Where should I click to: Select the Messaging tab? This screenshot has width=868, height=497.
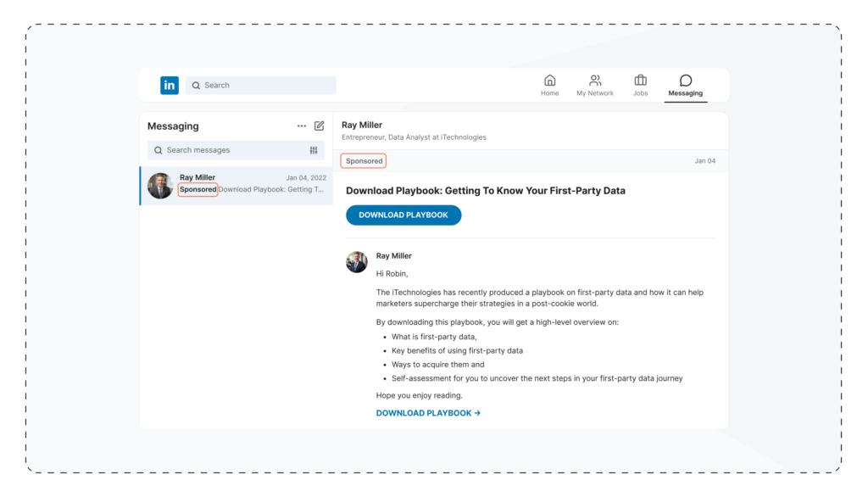tap(685, 86)
